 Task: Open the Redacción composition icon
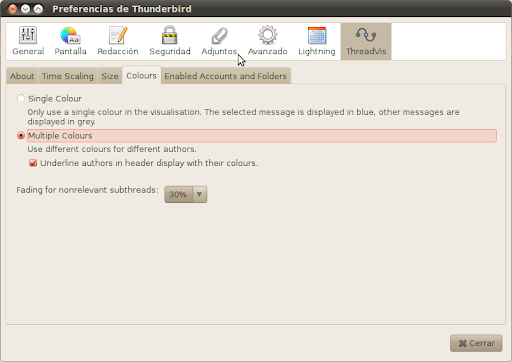118,41
